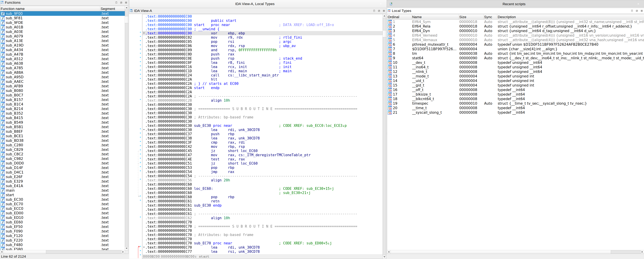Collapse sub_EC30 using its triangle marker
The width and height of the screenshot is (644, 259).
click(144, 130)
